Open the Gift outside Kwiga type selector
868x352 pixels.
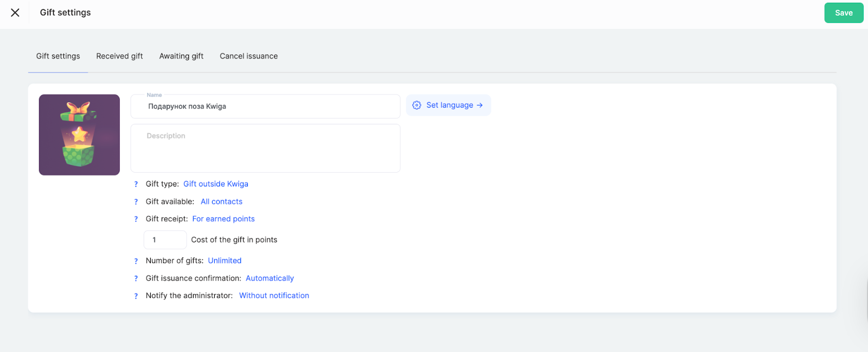pyautogui.click(x=215, y=184)
